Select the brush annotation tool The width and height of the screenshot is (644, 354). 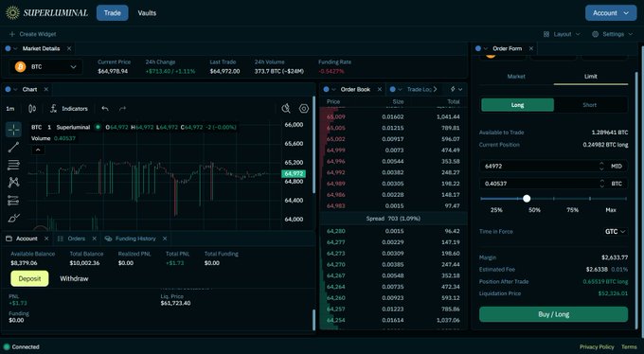coord(13,218)
